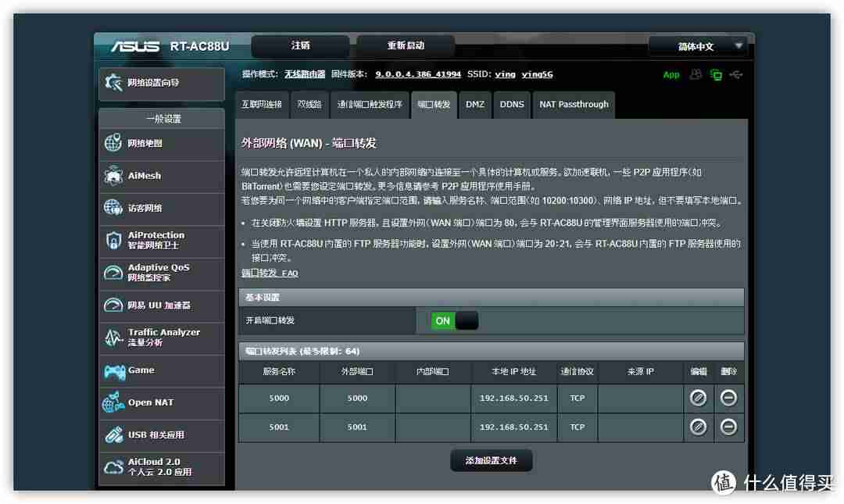Viewport: 844px width, 504px height.
Task: Delete the 5000 port forwarding rule
Action: [729, 398]
